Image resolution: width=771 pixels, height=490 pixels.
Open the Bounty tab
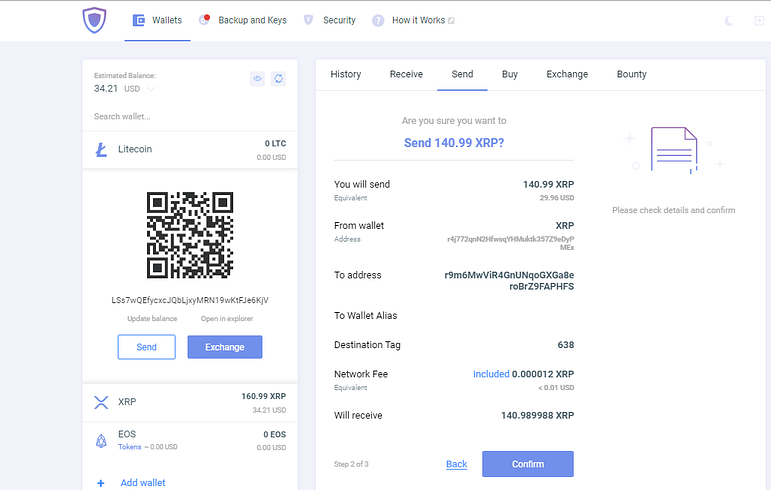point(631,74)
